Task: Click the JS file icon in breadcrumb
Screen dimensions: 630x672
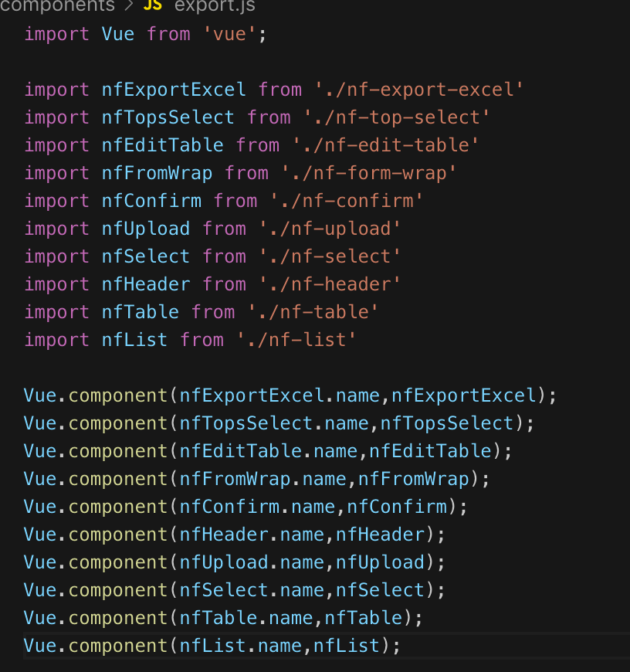Action: coord(152,5)
